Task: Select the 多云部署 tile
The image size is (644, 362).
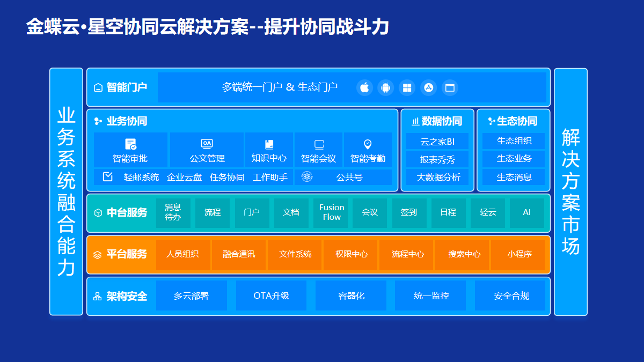Action: click(192, 295)
